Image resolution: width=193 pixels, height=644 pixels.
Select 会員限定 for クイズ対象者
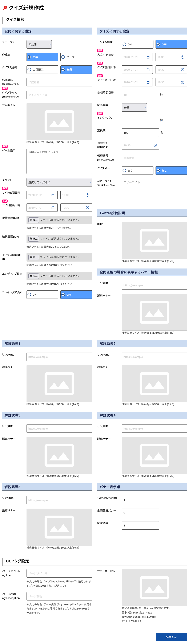(42, 70)
